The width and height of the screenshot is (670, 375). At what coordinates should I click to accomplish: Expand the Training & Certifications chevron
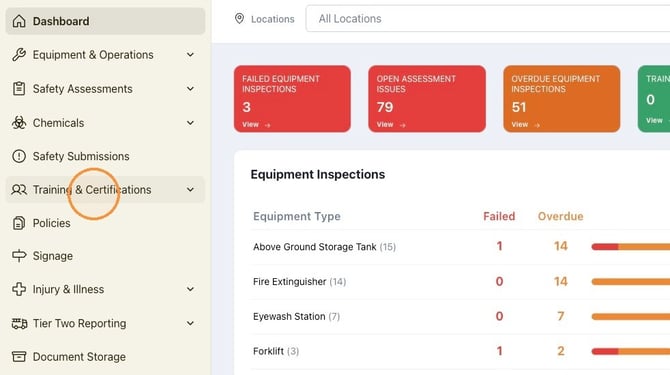(190, 190)
